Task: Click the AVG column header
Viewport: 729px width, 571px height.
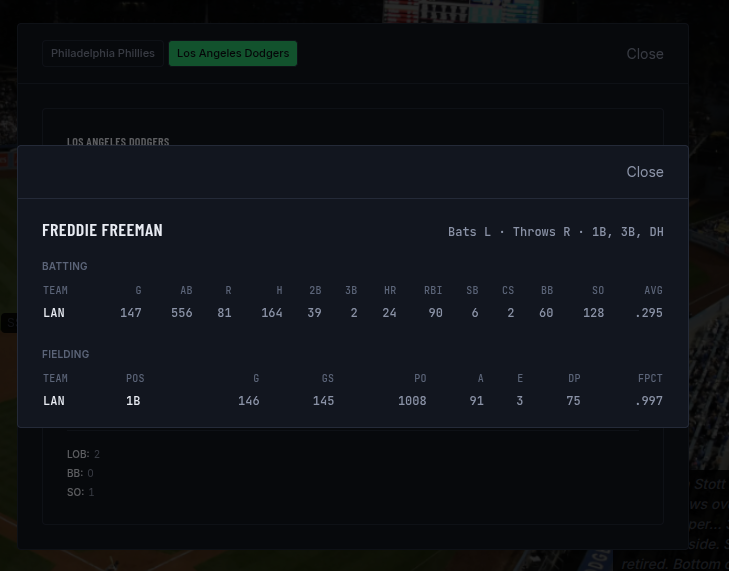Action: coord(653,291)
